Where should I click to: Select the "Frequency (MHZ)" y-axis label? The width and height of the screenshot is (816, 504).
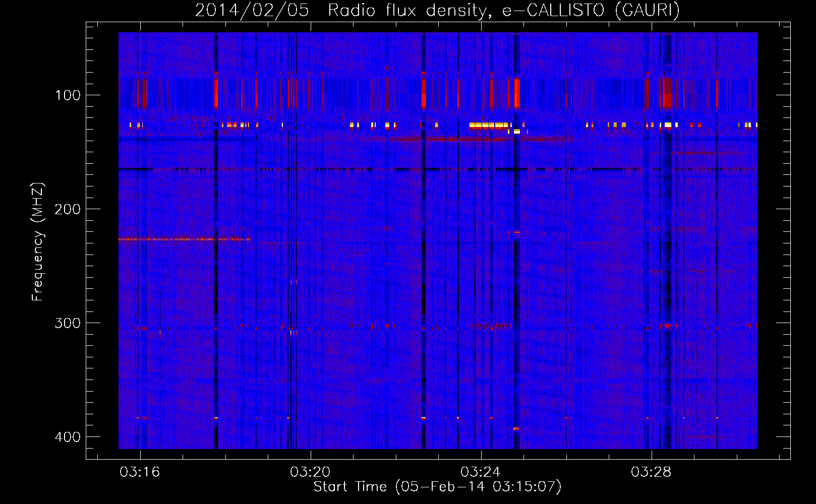click(x=38, y=242)
